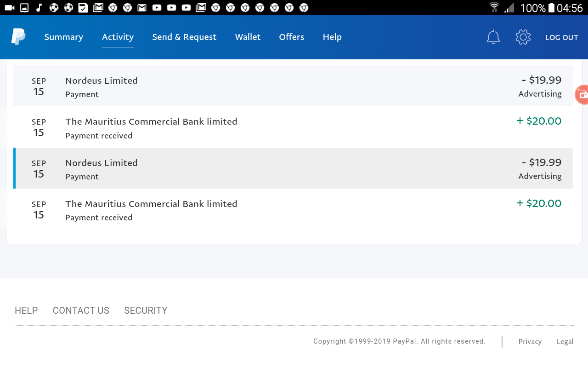Viewport: 588px width, 368px height.
Task: Open the Privacy link
Action: click(x=530, y=342)
